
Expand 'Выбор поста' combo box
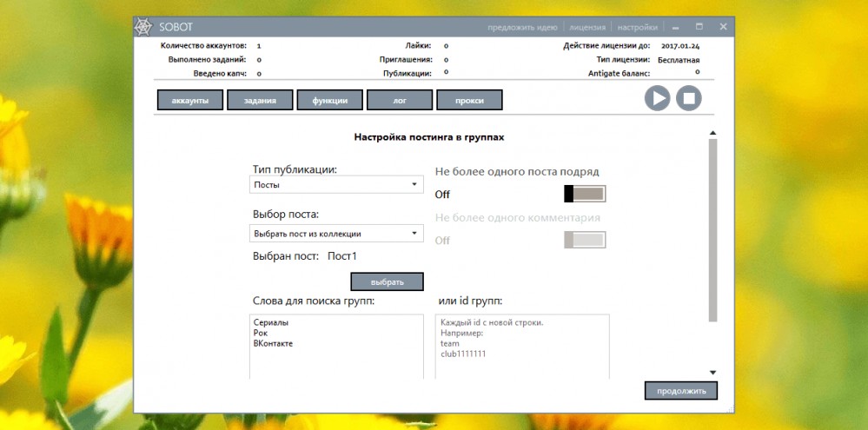pos(336,234)
